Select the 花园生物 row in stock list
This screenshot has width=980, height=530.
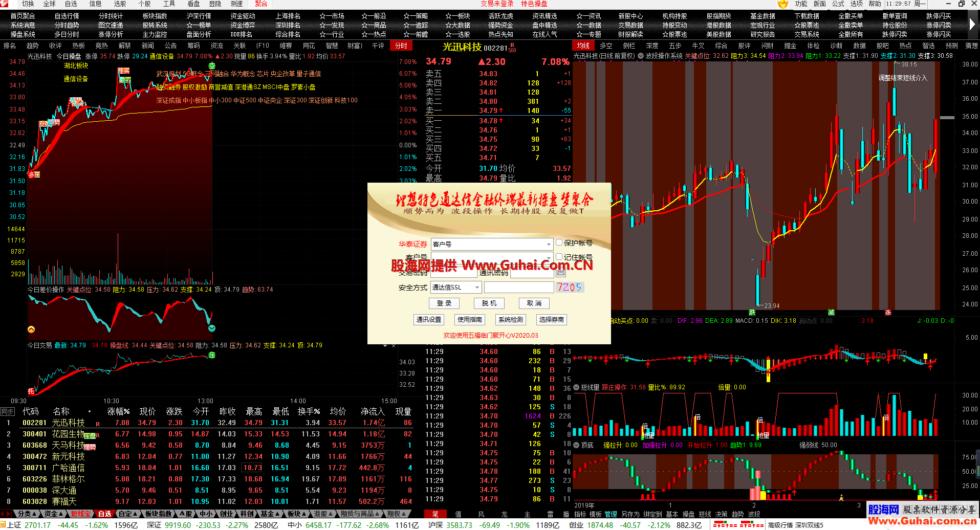click(212, 434)
